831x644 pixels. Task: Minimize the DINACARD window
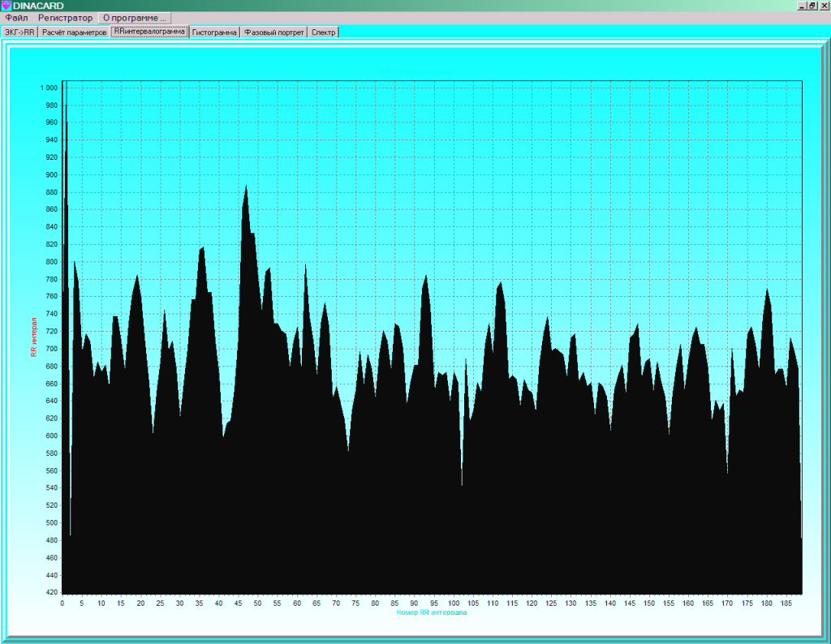tap(801, 6)
